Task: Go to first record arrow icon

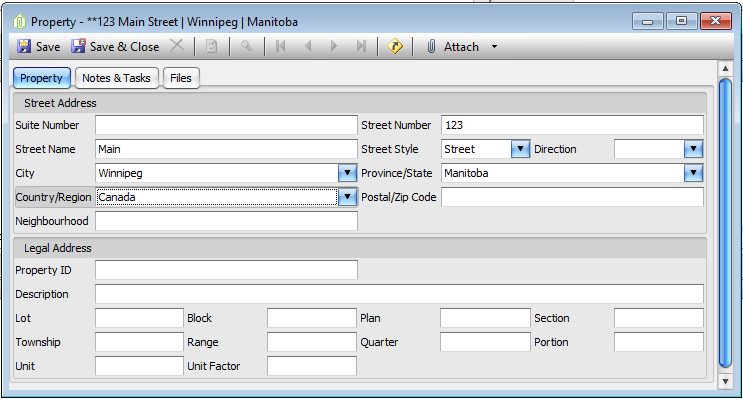Action: point(281,46)
